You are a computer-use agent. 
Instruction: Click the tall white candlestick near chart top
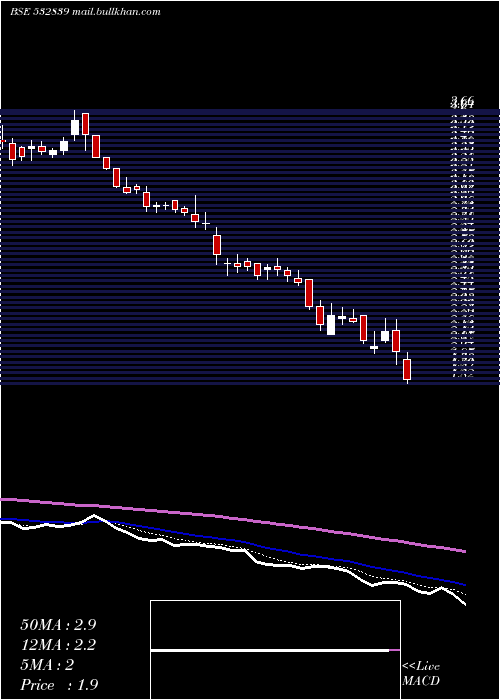75,127
